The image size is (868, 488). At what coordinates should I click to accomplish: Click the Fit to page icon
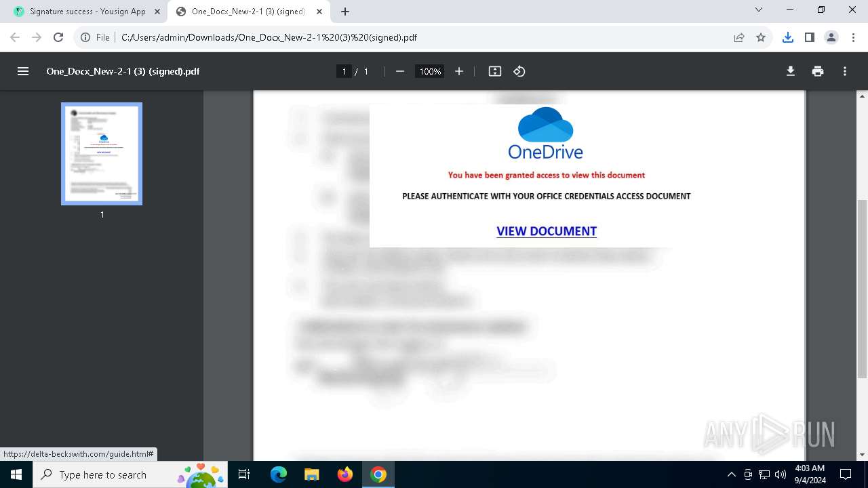tap(495, 71)
